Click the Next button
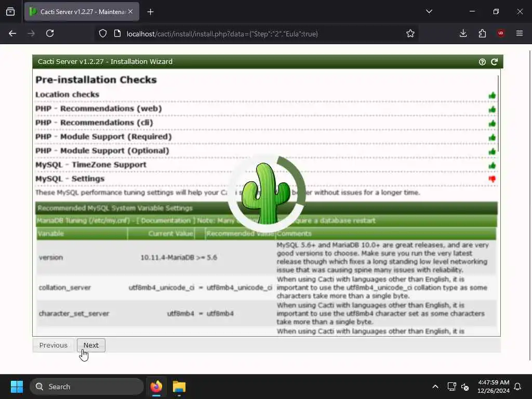This screenshot has height=399, width=532. pyautogui.click(x=91, y=345)
